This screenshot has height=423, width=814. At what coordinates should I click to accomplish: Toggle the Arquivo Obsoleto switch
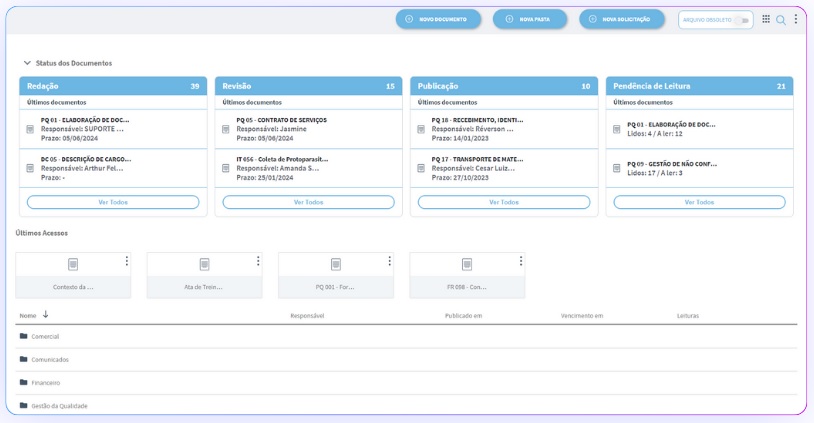(741, 19)
